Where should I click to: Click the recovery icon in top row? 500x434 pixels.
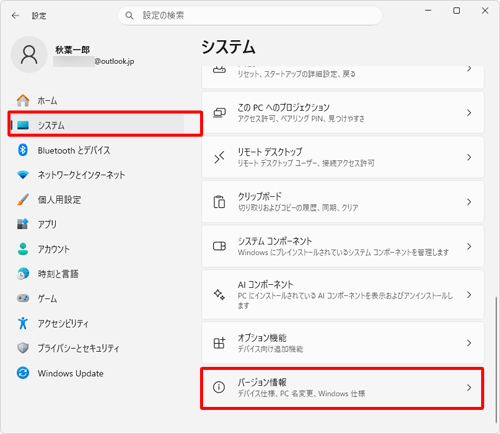click(219, 70)
